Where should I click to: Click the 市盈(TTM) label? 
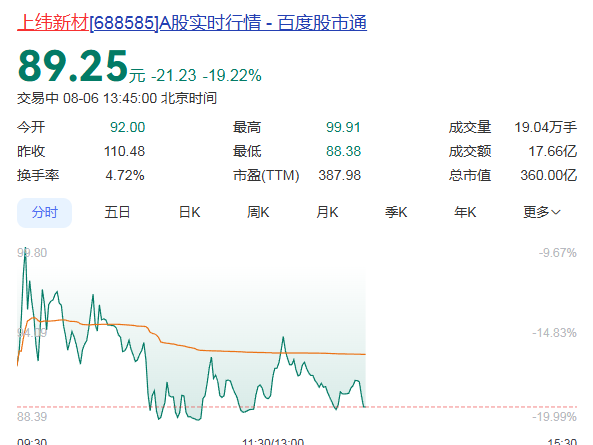(x=266, y=175)
